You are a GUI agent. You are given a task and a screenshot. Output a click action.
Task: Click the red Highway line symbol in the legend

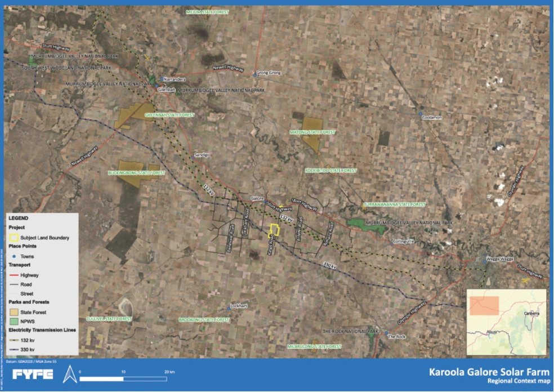[x=14, y=275]
